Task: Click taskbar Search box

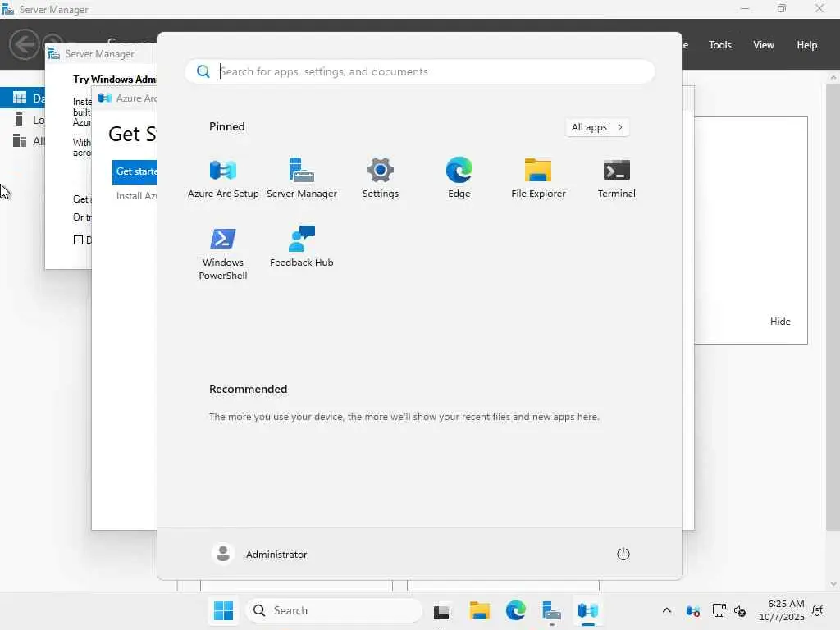Action: 334,610
